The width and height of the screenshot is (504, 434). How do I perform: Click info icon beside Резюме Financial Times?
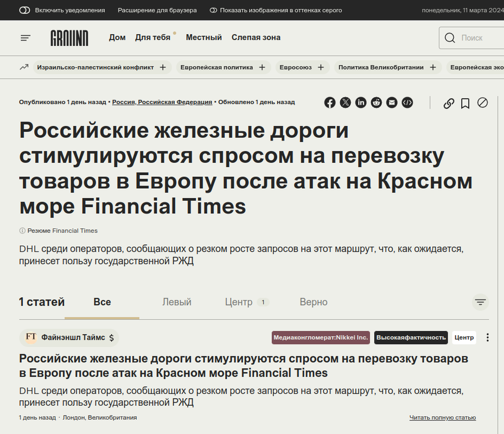[22, 231]
